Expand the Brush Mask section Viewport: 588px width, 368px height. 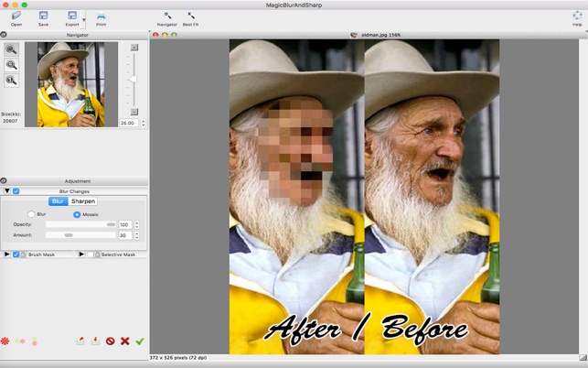[6, 254]
